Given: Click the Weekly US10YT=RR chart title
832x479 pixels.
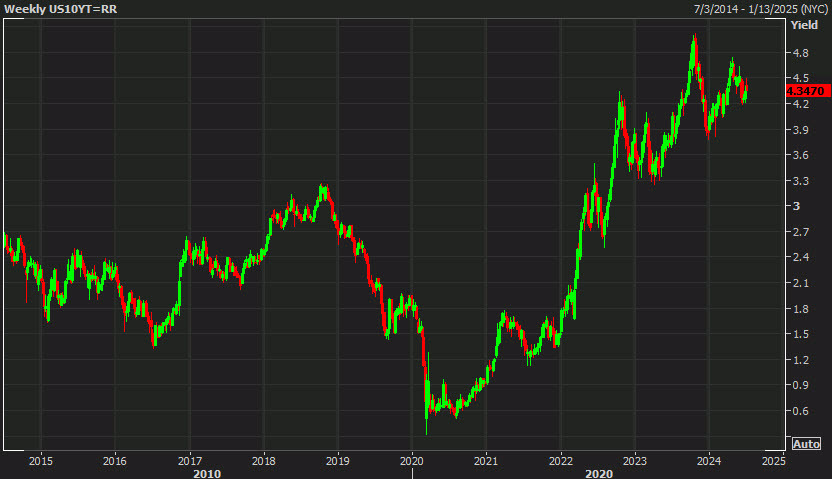Looking at the screenshot, I should (60, 9).
